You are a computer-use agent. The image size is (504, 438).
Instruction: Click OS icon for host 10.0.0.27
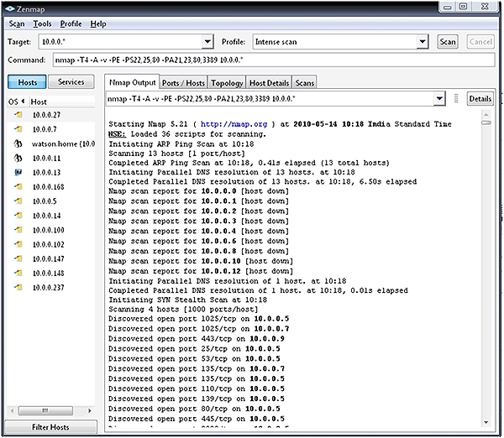pos(18,114)
